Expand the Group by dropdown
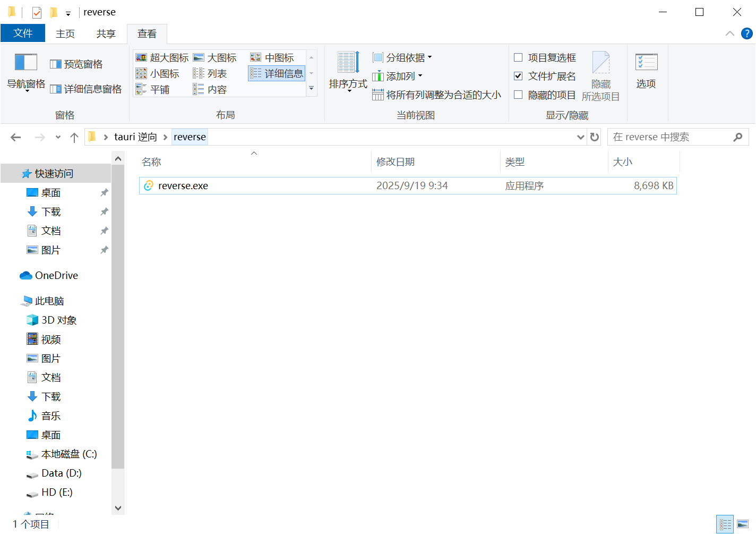This screenshot has width=756, height=534. [403, 57]
